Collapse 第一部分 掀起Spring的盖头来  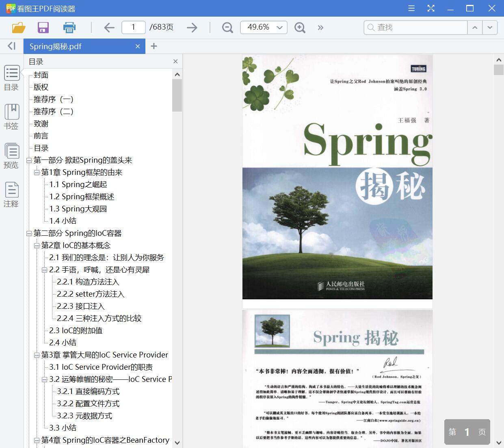pyautogui.click(x=29, y=160)
